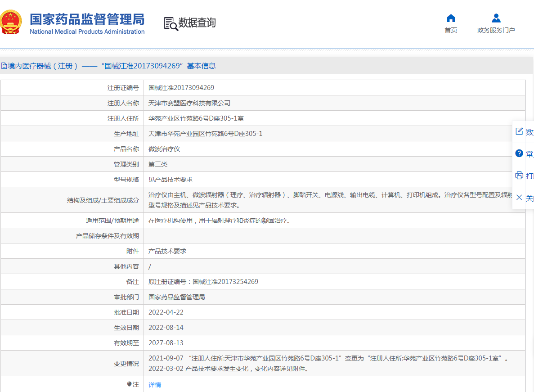Click approval date 2022-04-22

(x=166, y=312)
